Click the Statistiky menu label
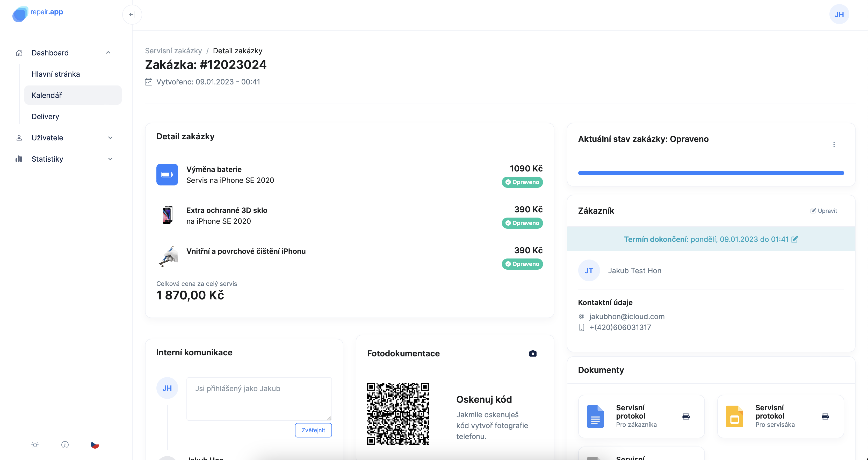 point(47,159)
